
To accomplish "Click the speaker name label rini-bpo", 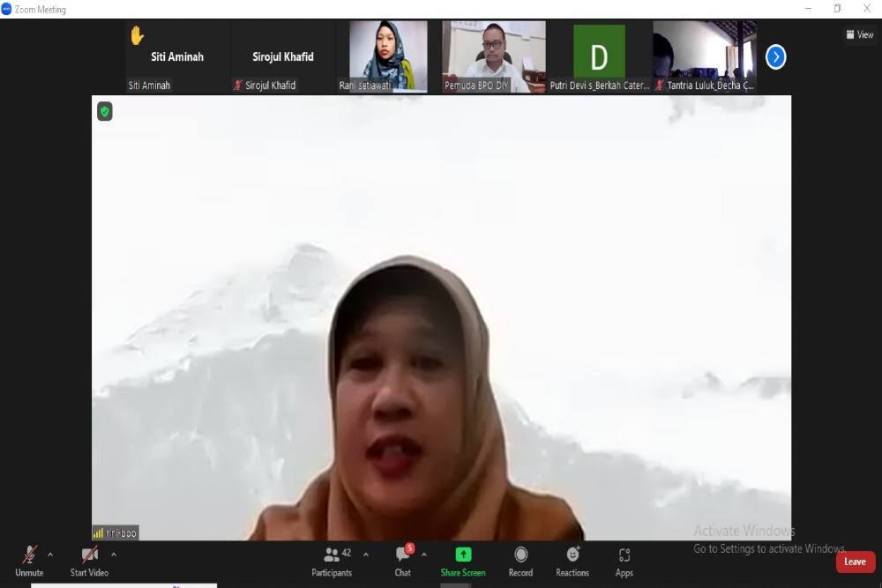I will [x=116, y=533].
